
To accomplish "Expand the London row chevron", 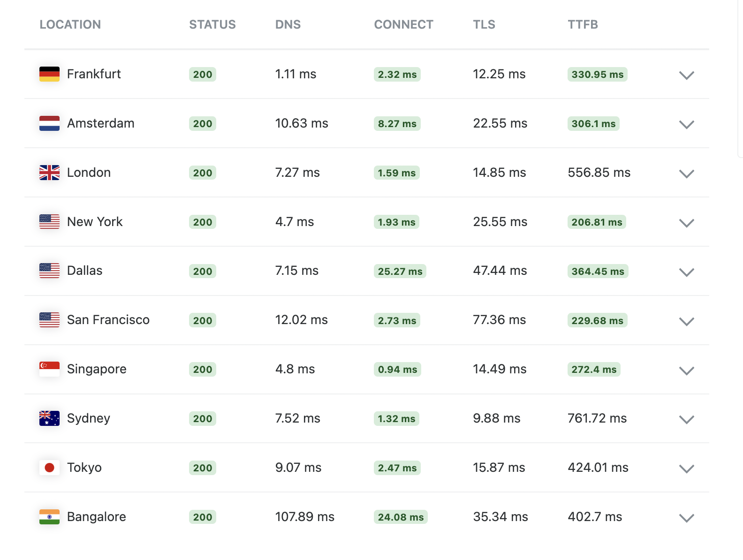I will pyautogui.click(x=686, y=174).
